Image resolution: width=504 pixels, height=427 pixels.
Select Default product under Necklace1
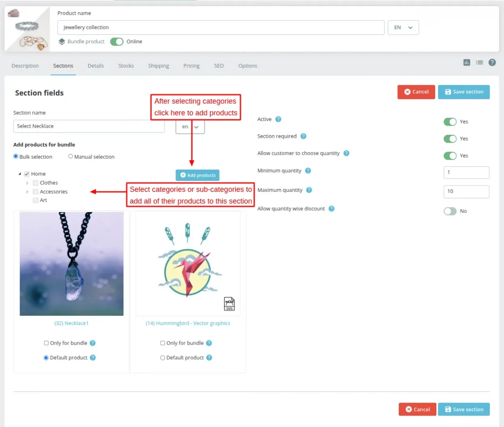click(x=46, y=358)
